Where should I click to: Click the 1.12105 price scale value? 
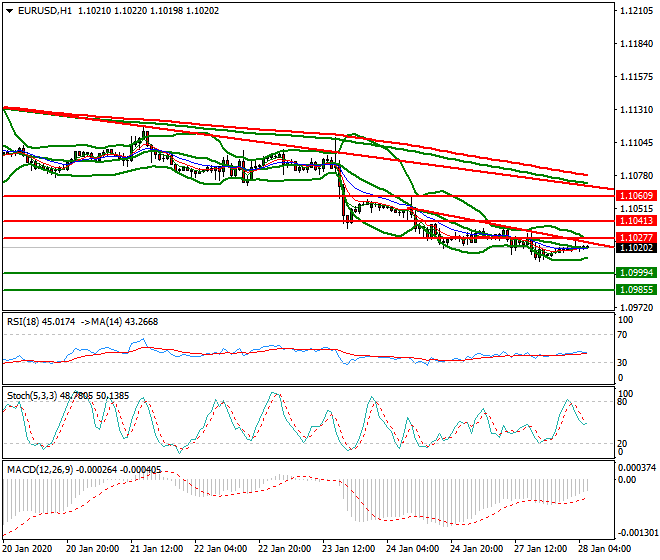(x=637, y=11)
